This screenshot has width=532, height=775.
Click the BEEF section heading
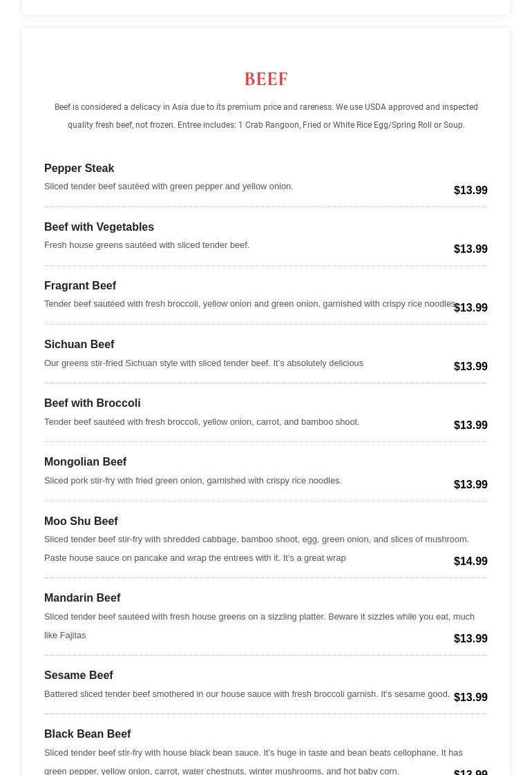click(266, 79)
